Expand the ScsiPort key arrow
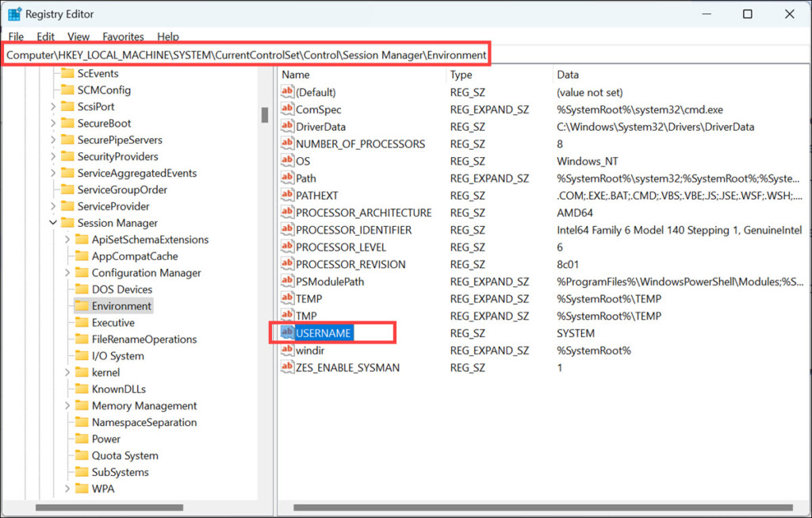The width and height of the screenshot is (812, 518). point(53,106)
